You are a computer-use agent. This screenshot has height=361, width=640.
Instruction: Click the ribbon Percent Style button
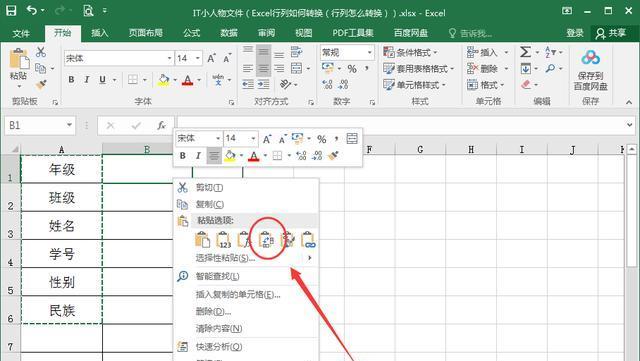click(352, 69)
